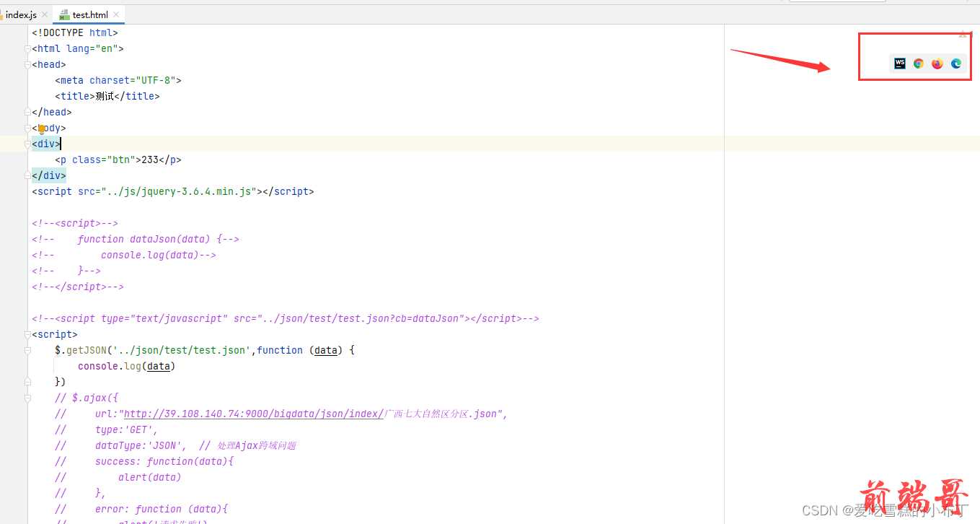Select the test.html editor tab
The width and height of the screenshot is (980, 524).
coord(90,14)
